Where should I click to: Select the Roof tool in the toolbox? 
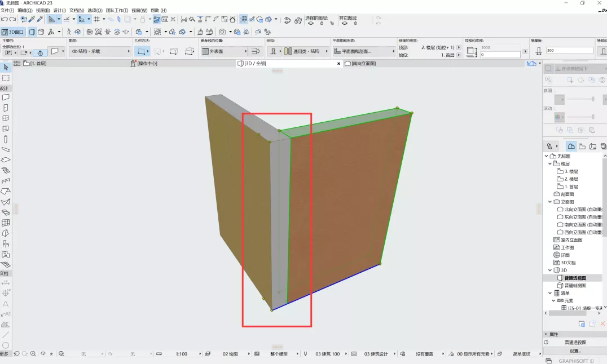[6, 192]
